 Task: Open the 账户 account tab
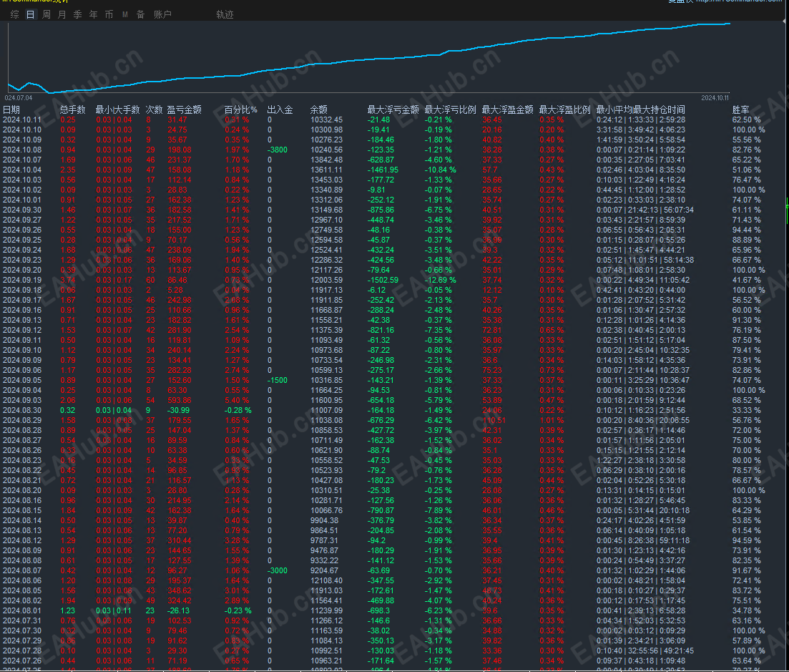(x=162, y=14)
